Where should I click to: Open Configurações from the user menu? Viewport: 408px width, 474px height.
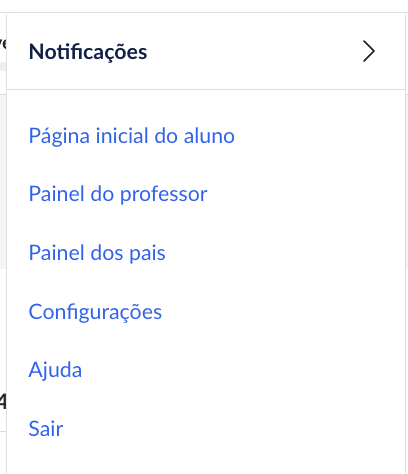coord(95,312)
